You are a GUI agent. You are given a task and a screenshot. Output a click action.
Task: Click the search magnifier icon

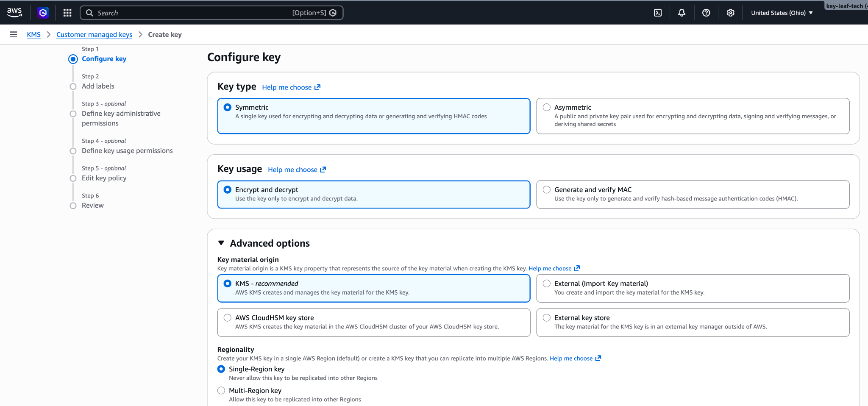(x=89, y=13)
